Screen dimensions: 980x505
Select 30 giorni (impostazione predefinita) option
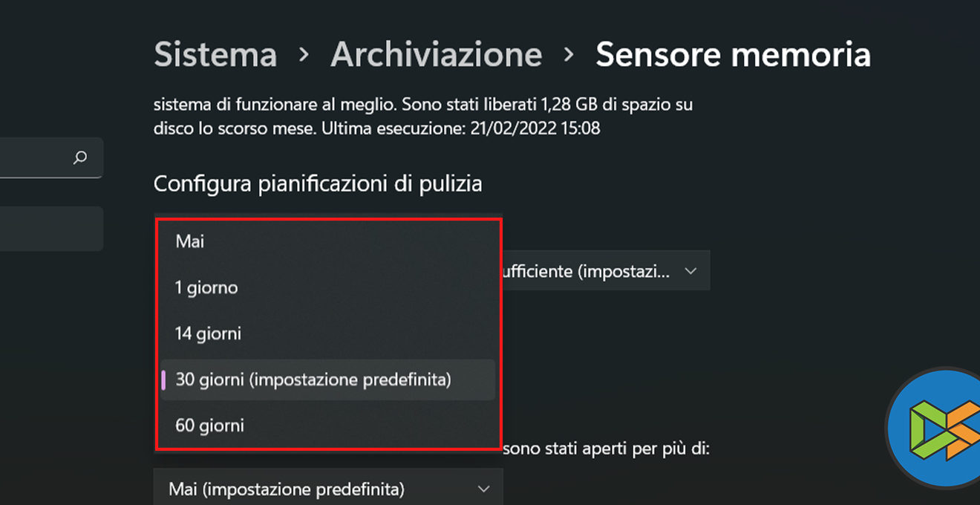[313, 379]
